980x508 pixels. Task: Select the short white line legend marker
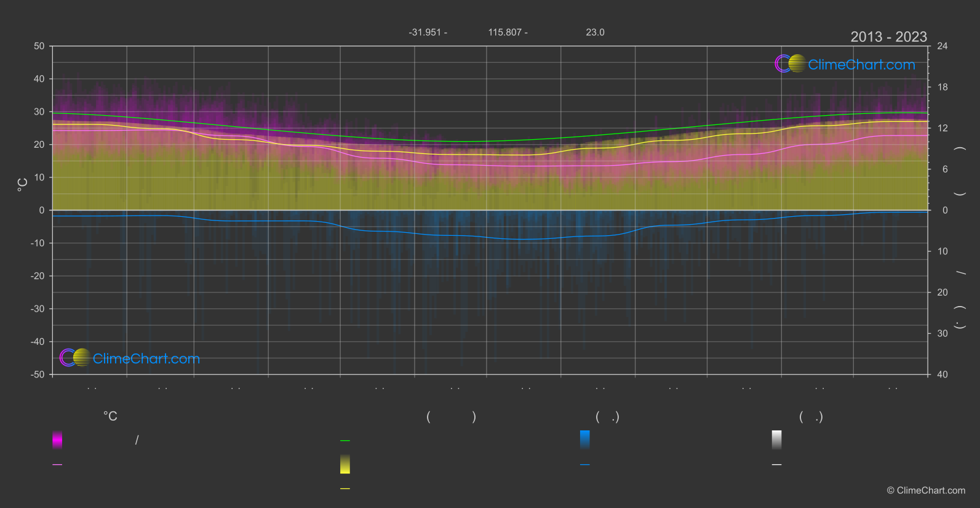pyautogui.click(x=777, y=464)
